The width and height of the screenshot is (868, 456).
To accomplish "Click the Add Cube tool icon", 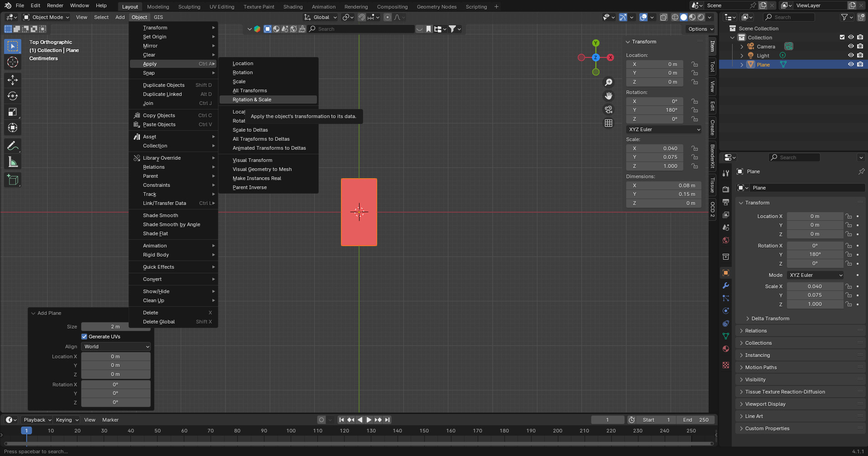I will pyautogui.click(x=13, y=180).
